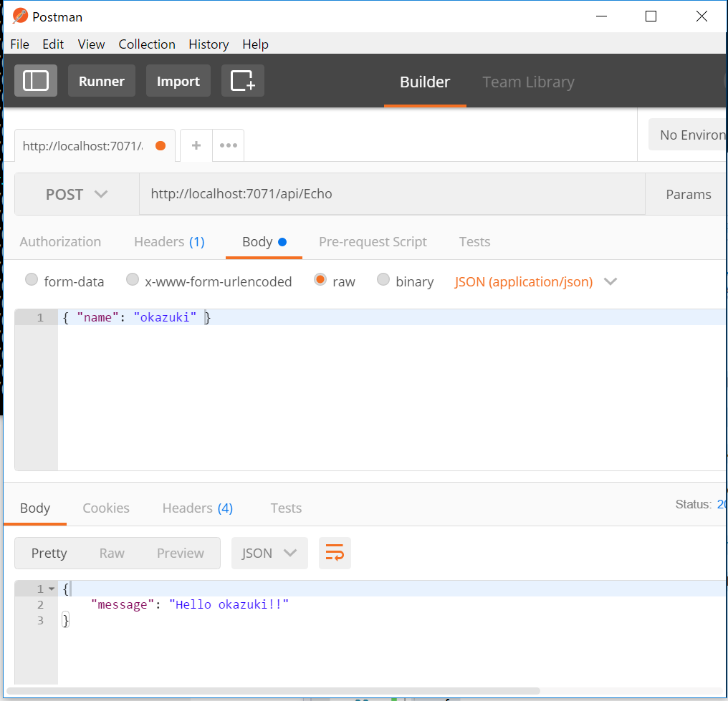Toggle response line wrap icon

click(x=335, y=553)
